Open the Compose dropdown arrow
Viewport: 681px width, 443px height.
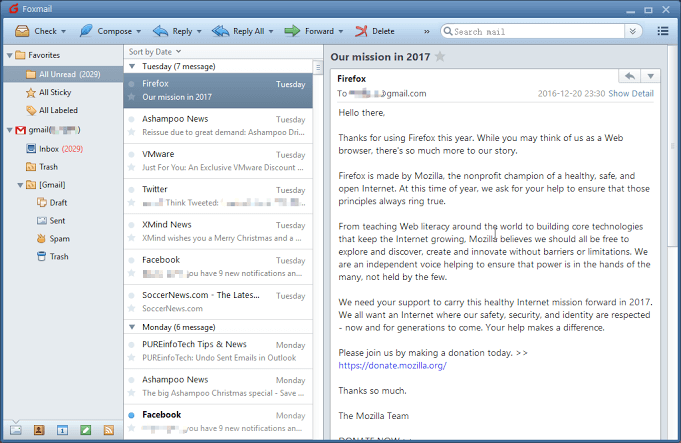[x=139, y=31]
